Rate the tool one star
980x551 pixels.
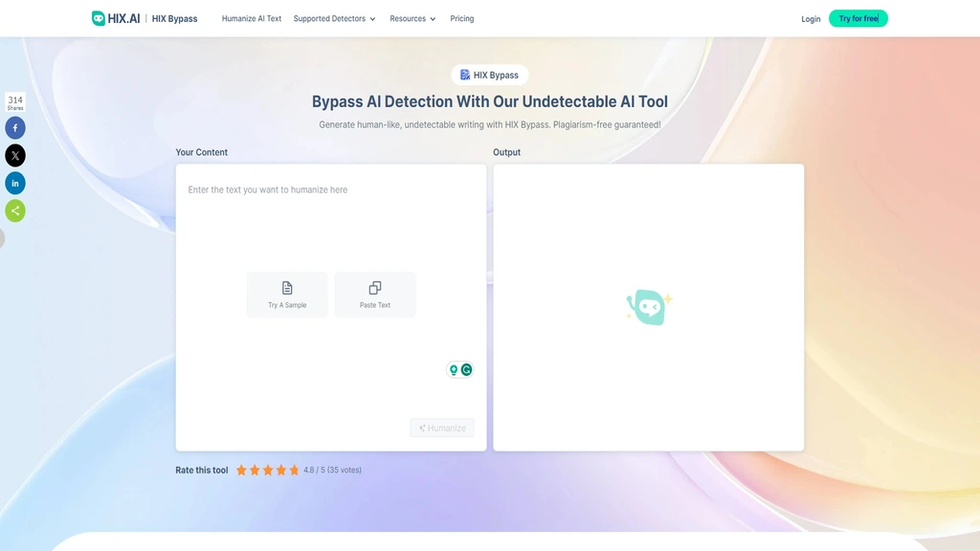click(241, 471)
